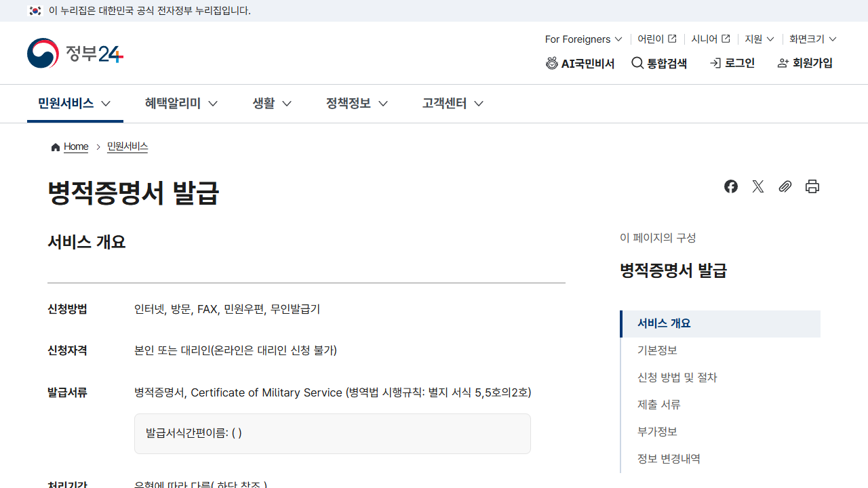
Task: Jump to 신청 방법 및 절차 section
Action: (x=677, y=378)
